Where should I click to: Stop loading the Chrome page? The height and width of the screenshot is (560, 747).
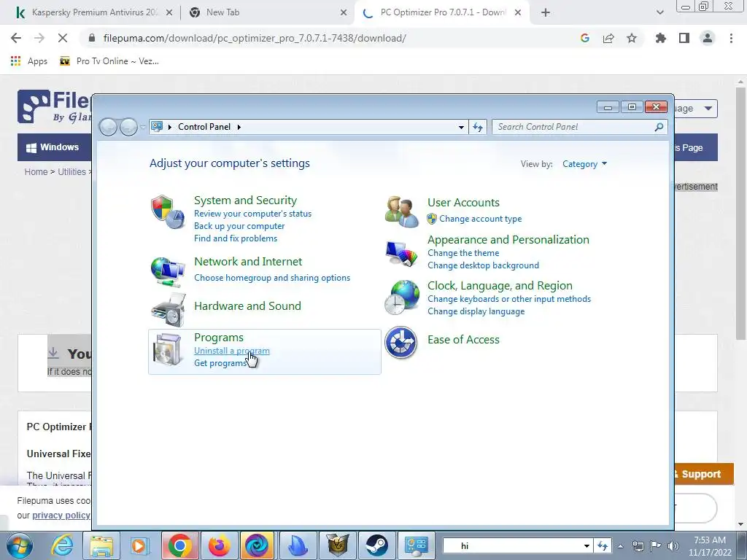coord(63,38)
